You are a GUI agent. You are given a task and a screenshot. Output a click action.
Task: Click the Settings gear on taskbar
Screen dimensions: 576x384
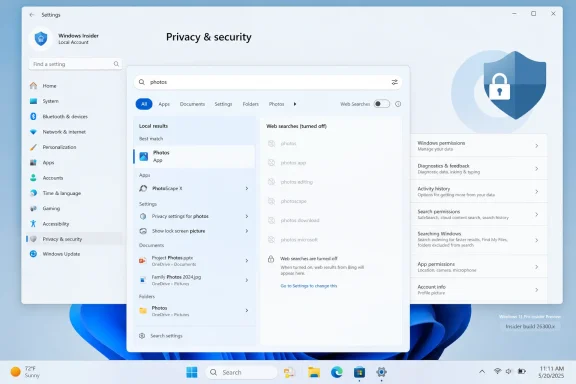point(381,372)
